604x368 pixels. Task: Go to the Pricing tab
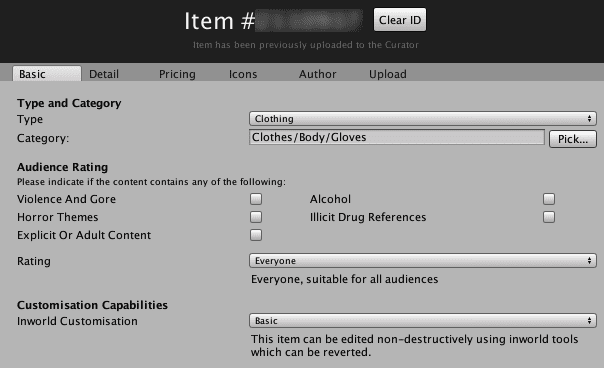(x=177, y=74)
